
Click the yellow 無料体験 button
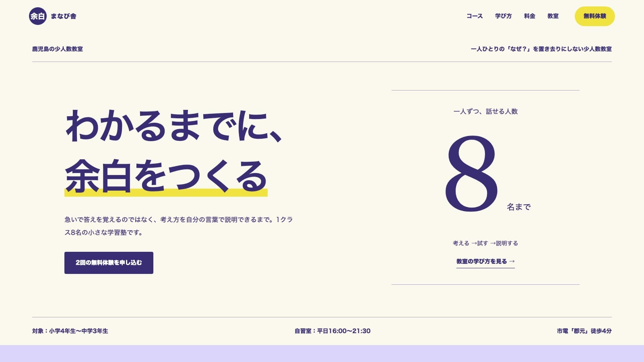pos(595,16)
